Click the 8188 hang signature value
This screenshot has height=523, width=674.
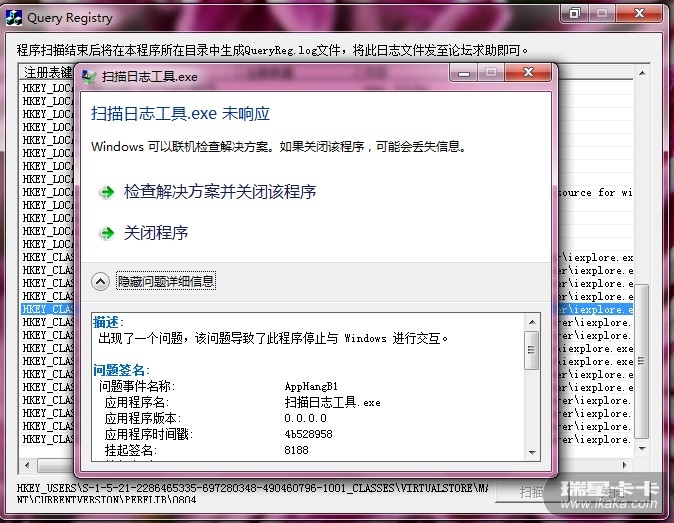(x=296, y=450)
